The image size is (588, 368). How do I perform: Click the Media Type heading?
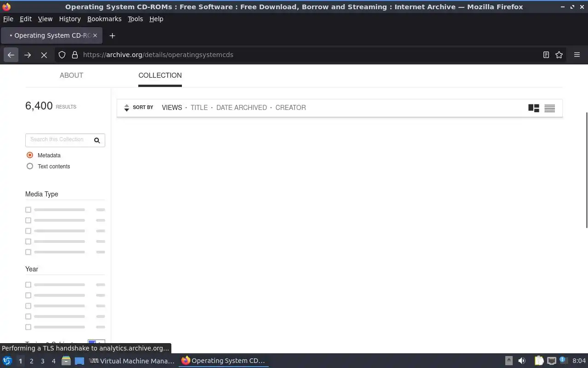(42, 194)
